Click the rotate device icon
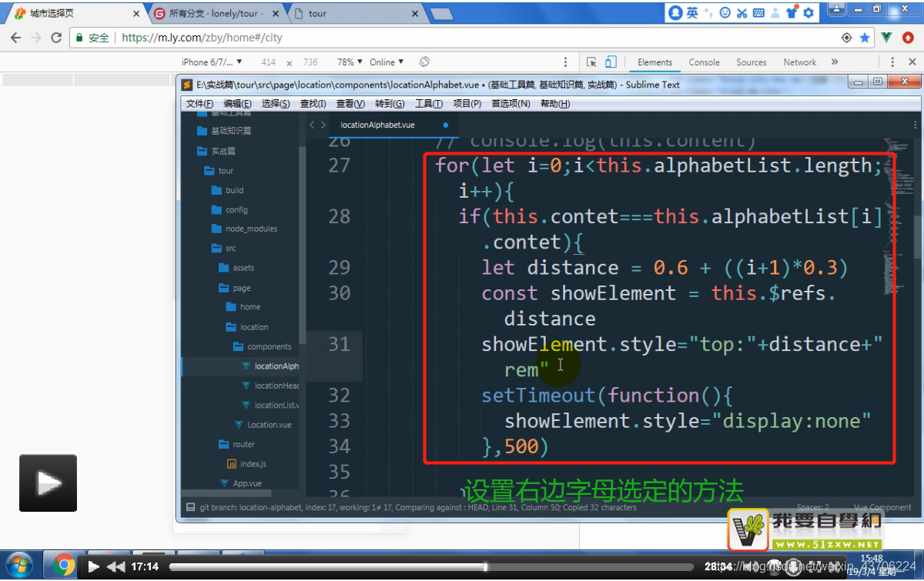The width and height of the screenshot is (924, 581). point(424,62)
